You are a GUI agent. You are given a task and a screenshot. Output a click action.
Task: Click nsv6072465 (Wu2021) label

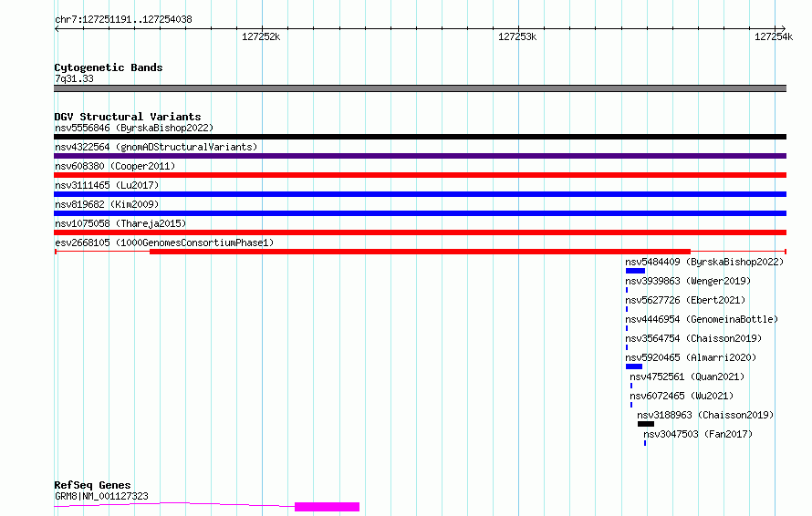point(682,396)
